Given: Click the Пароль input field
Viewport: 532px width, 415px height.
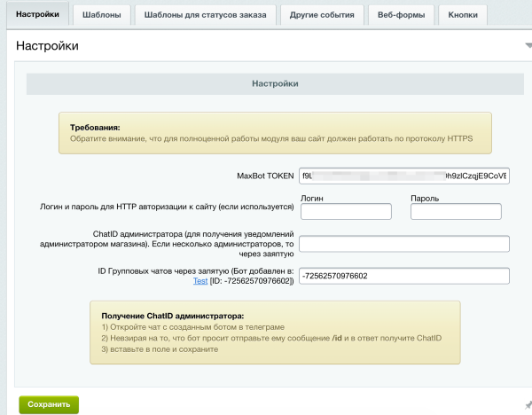Looking at the screenshot, I should click(457, 212).
